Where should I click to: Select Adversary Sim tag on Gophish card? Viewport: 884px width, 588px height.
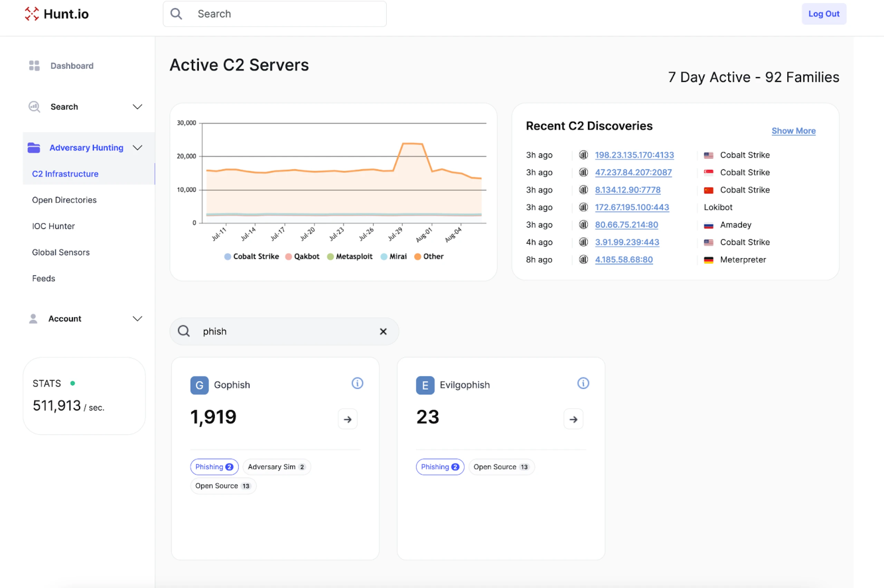tap(277, 467)
